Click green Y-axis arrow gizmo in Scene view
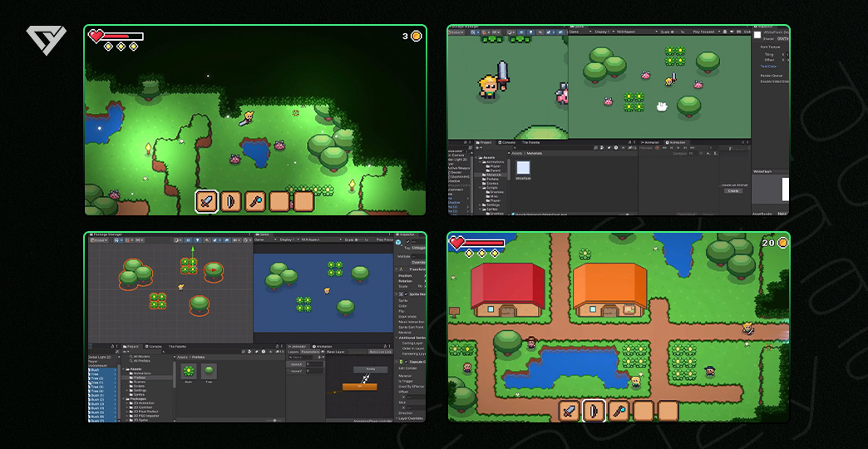This screenshot has width=868, height=449. [193, 249]
